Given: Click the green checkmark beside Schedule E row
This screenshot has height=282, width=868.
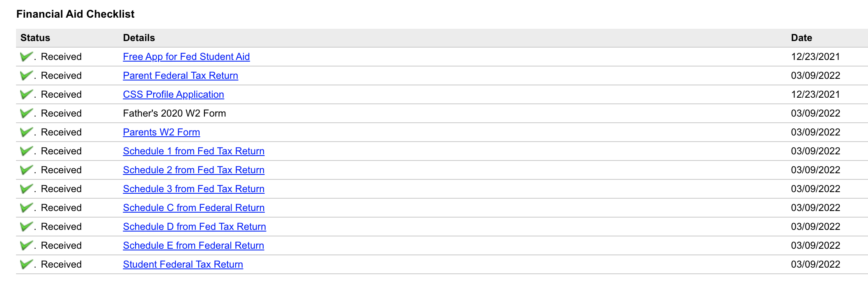Looking at the screenshot, I should click(26, 245).
